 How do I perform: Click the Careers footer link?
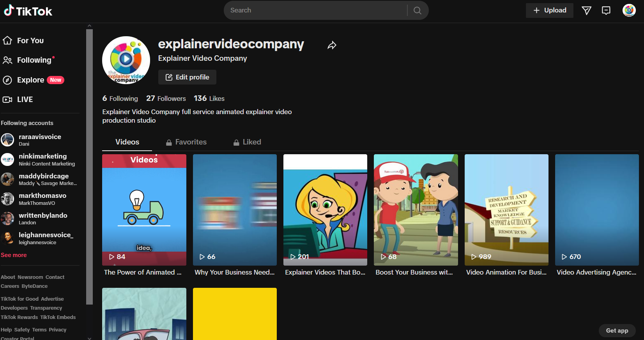(x=10, y=286)
